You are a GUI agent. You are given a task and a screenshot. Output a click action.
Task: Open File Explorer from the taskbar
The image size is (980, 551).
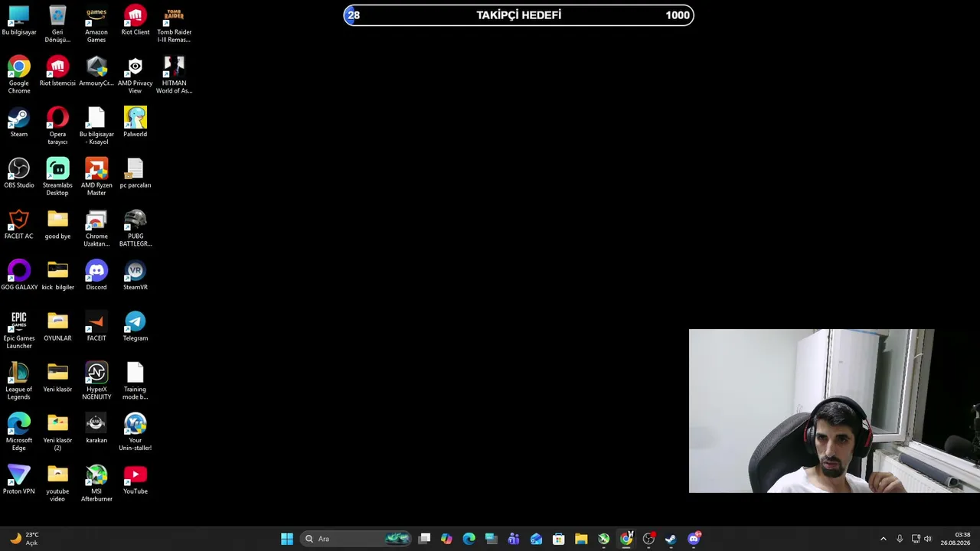click(x=581, y=539)
